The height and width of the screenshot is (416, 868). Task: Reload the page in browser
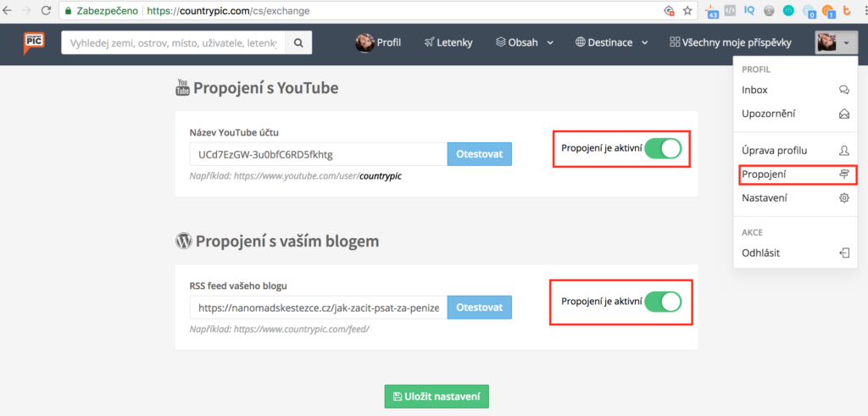45,11
